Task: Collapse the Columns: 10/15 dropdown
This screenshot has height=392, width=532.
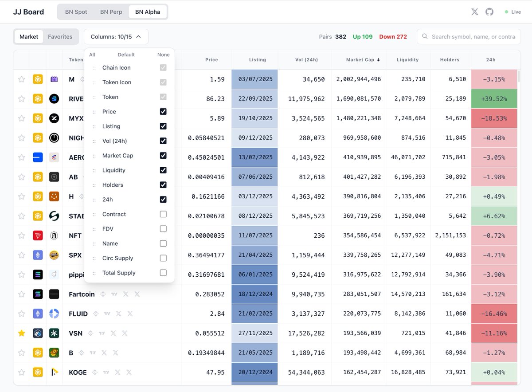Action: 116,36
